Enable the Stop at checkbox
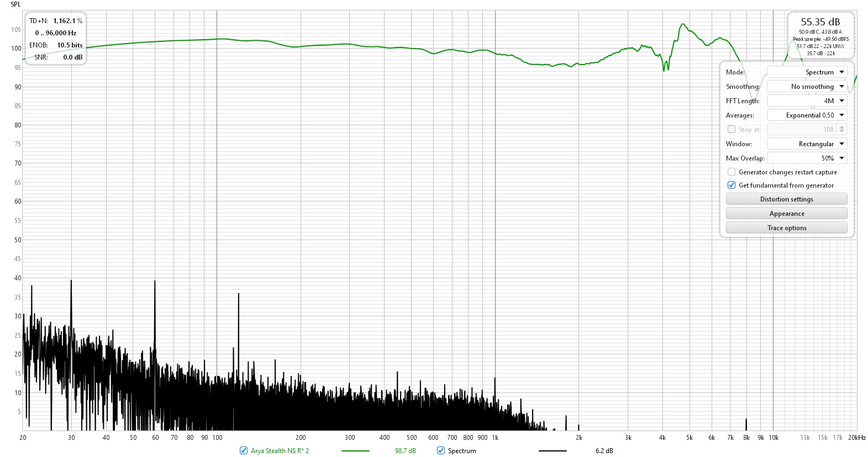Viewport: 868px width, 457px height. pyautogui.click(x=732, y=129)
